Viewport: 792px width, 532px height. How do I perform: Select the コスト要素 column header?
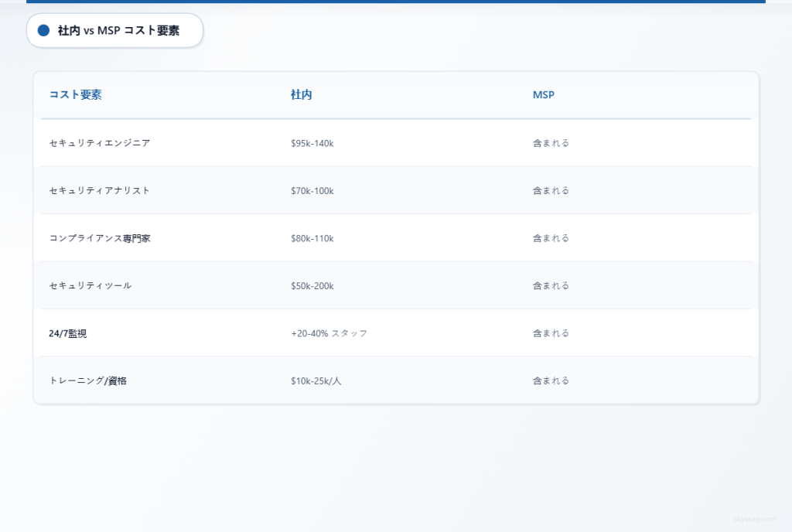(x=75, y=95)
